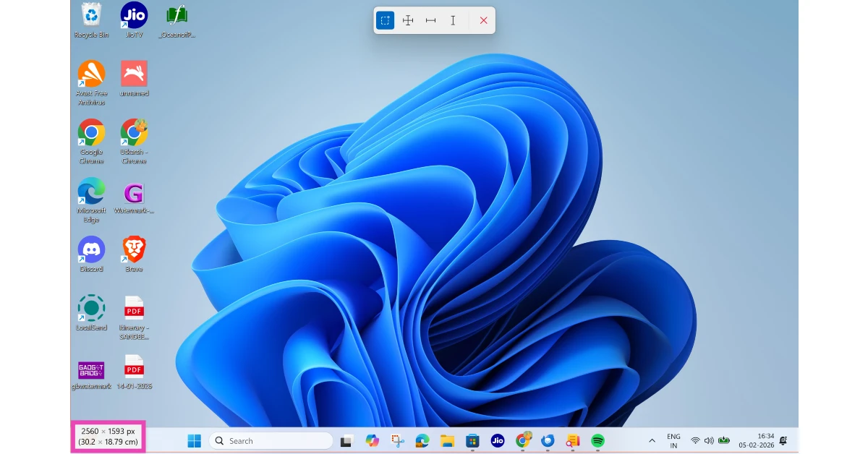868x454 pixels.
Task: Launch Microsoft Edge from the taskbar
Action: [422, 441]
